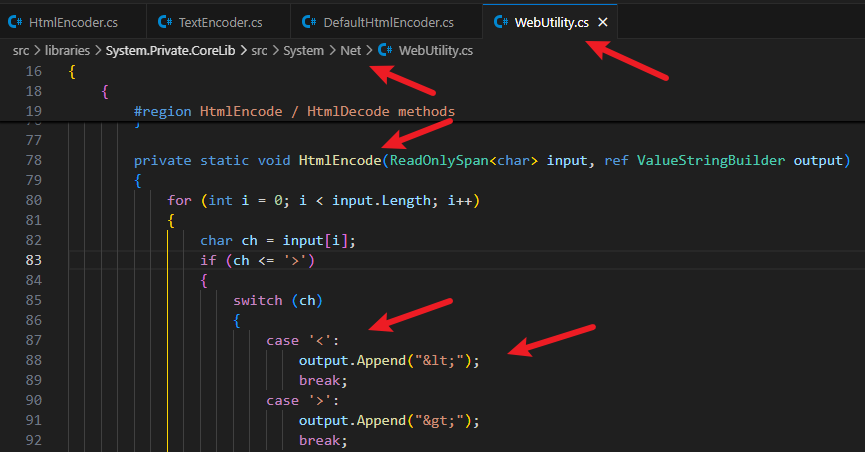
Task: Open the System.Private.CoreLib breadcrumb
Action: (170, 51)
